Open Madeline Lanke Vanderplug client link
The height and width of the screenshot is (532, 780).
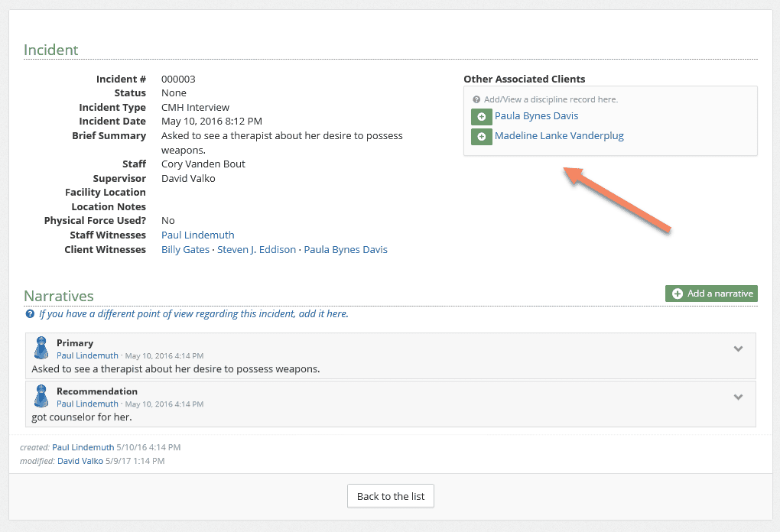point(559,136)
